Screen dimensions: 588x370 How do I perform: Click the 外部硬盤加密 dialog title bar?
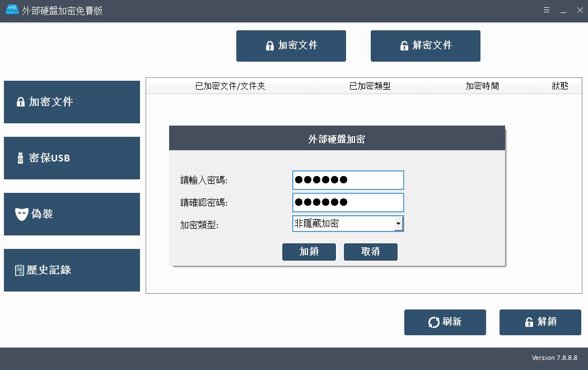(x=337, y=138)
